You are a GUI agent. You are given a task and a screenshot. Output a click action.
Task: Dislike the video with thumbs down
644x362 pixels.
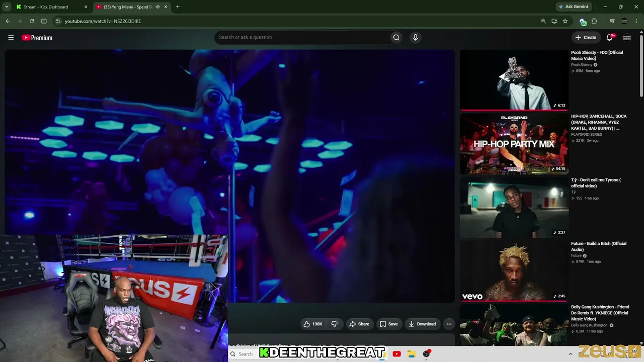[x=335, y=324]
